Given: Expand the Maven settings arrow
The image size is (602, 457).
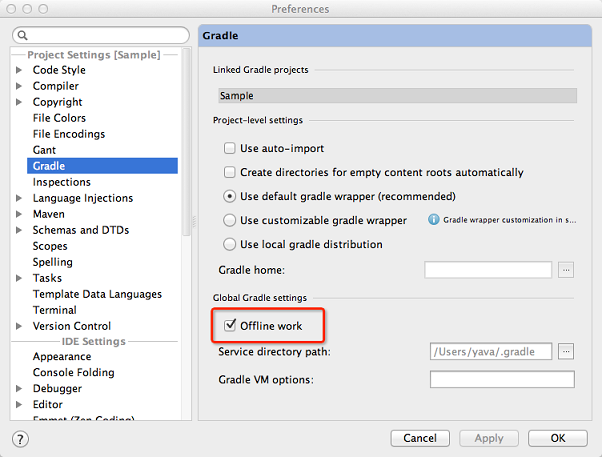Looking at the screenshot, I should pyautogui.click(x=18, y=214).
